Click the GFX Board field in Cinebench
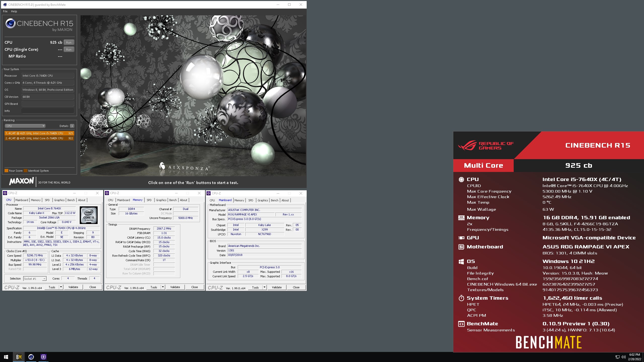Image resolution: width=644 pixels, height=362 pixels. click(48, 104)
